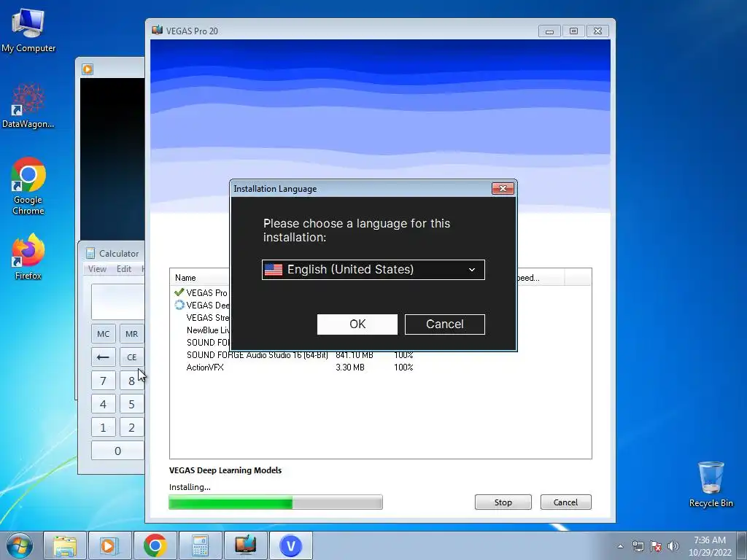Image resolution: width=747 pixels, height=560 pixels.
Task: Click the spinning icon beside VEGAS Deep
Action: pyautogui.click(x=179, y=305)
